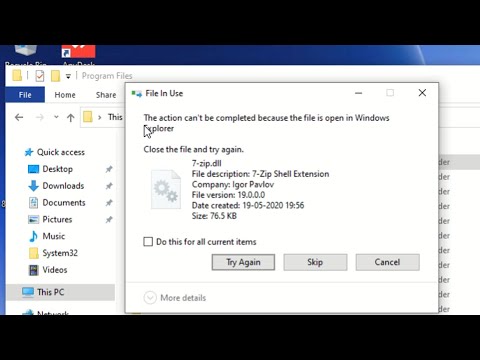Click the Music note icon
Viewport: 480px width, 360px height.
pyautogui.click(x=33, y=236)
